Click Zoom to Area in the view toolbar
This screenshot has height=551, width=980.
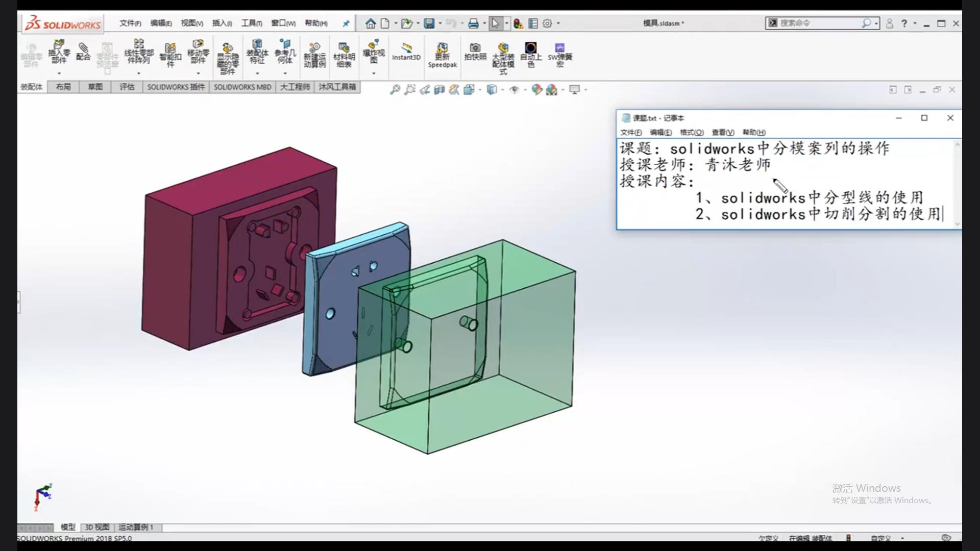coord(409,90)
